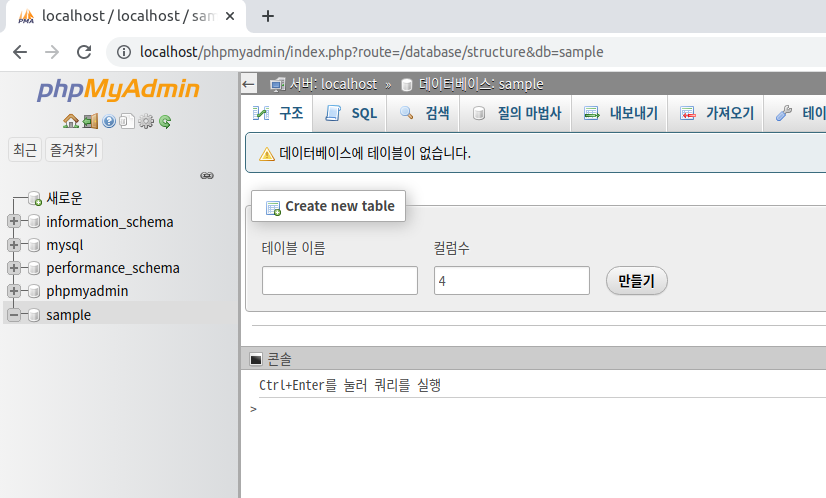Select phpmyadmin in database tree
Viewport: 826px width, 498px height.
tap(87, 291)
